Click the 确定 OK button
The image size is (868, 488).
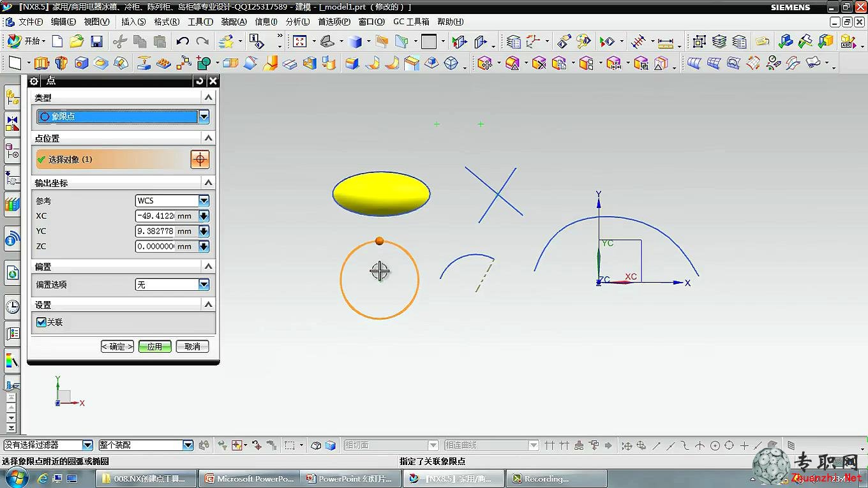(117, 347)
